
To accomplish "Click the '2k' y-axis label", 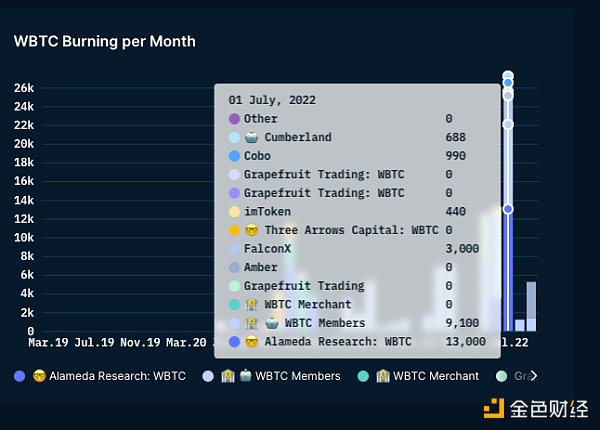I will 27,313.
